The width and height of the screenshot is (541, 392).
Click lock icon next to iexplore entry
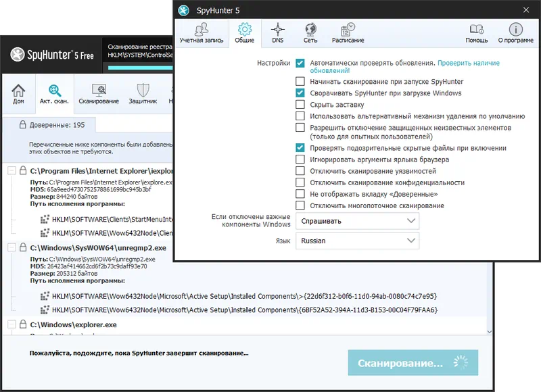23,170
